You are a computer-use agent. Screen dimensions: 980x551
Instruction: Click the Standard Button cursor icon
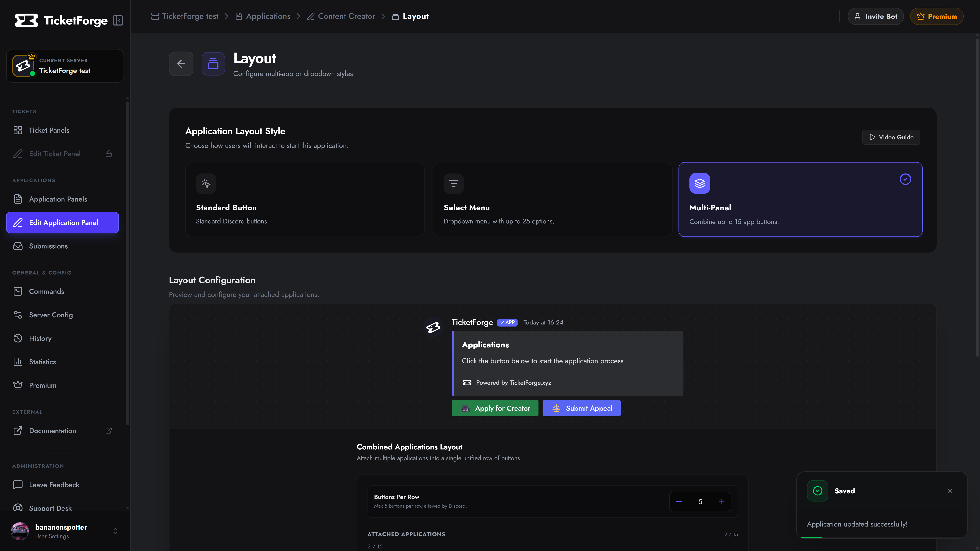206,184
